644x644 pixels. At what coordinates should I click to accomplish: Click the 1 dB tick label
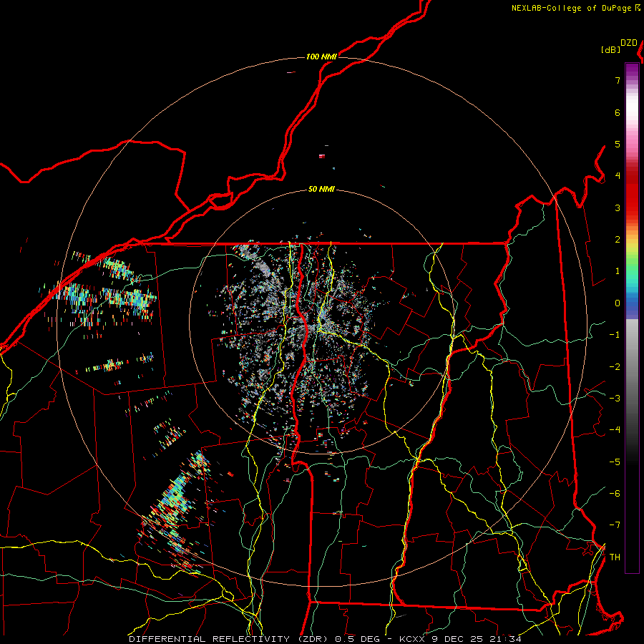[x=618, y=271]
